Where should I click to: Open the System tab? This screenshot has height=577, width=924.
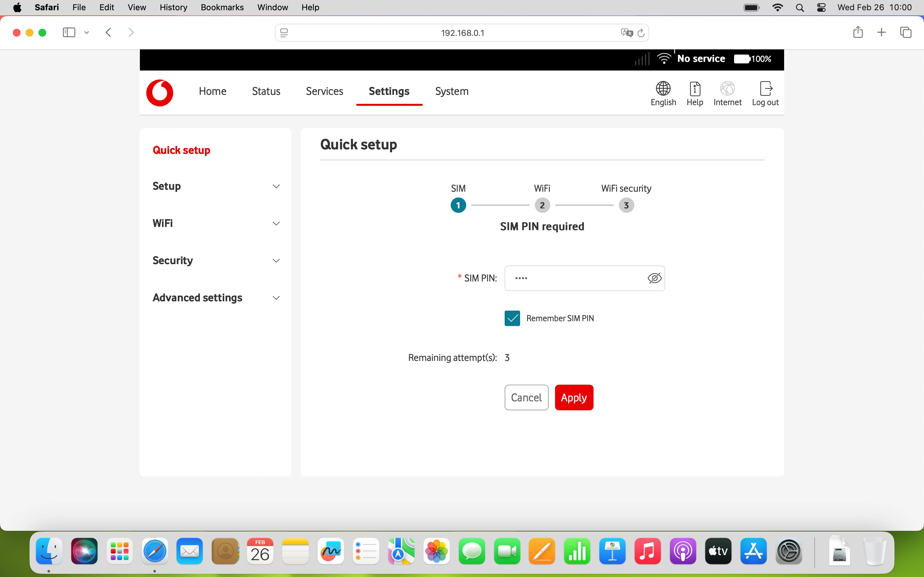452,91
